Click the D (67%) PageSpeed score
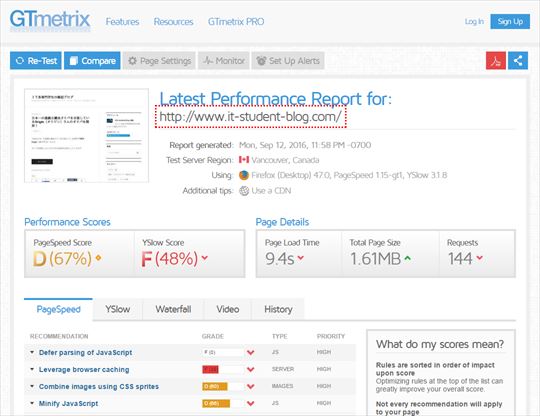The image size is (540, 416). (62, 258)
